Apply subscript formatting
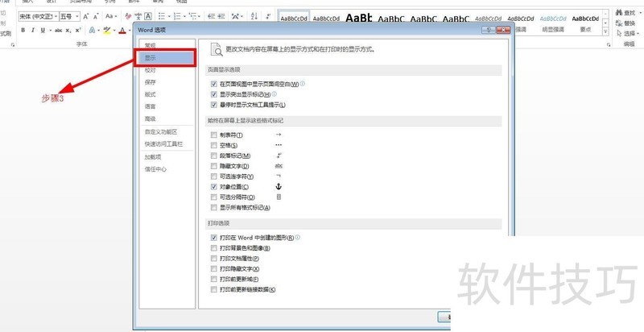Screen dimensions: 644x332 click(x=68, y=30)
